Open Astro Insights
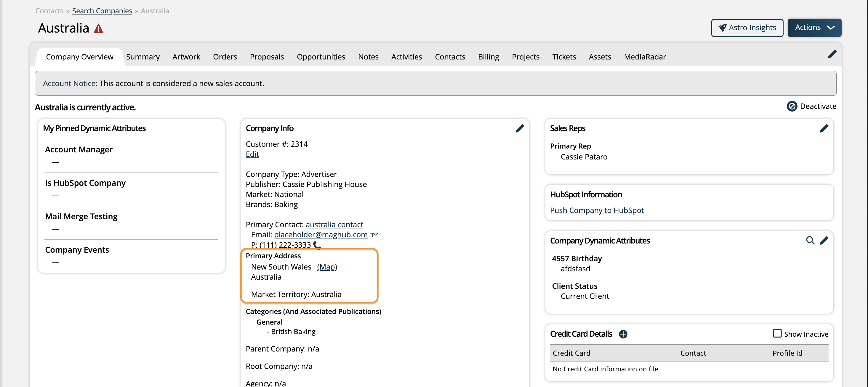This screenshot has height=387, width=868. 747,28
